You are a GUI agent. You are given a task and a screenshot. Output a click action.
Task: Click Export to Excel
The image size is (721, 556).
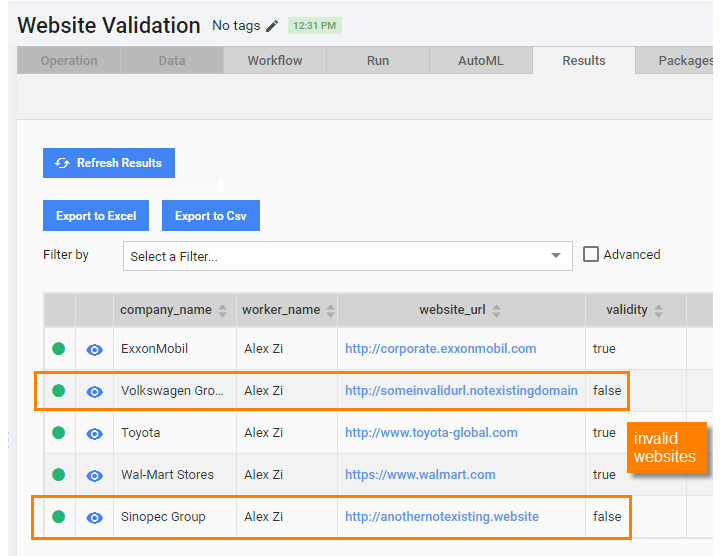pyautogui.click(x=96, y=216)
